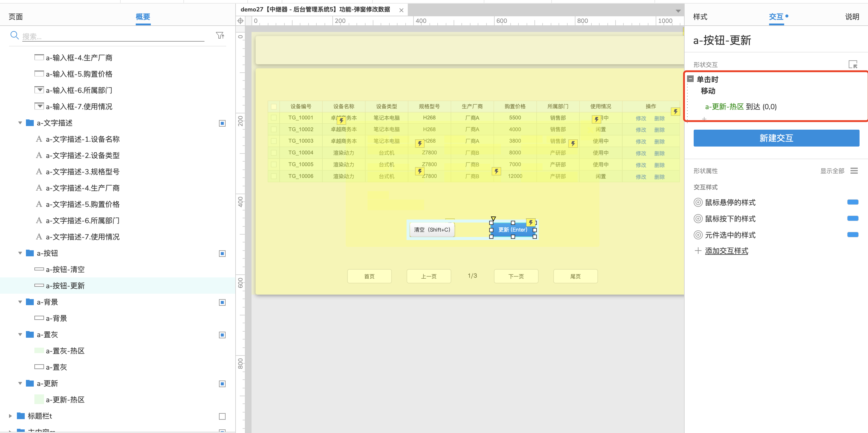
Task: Click 修改 link in TG_10003 row
Action: coord(641,142)
